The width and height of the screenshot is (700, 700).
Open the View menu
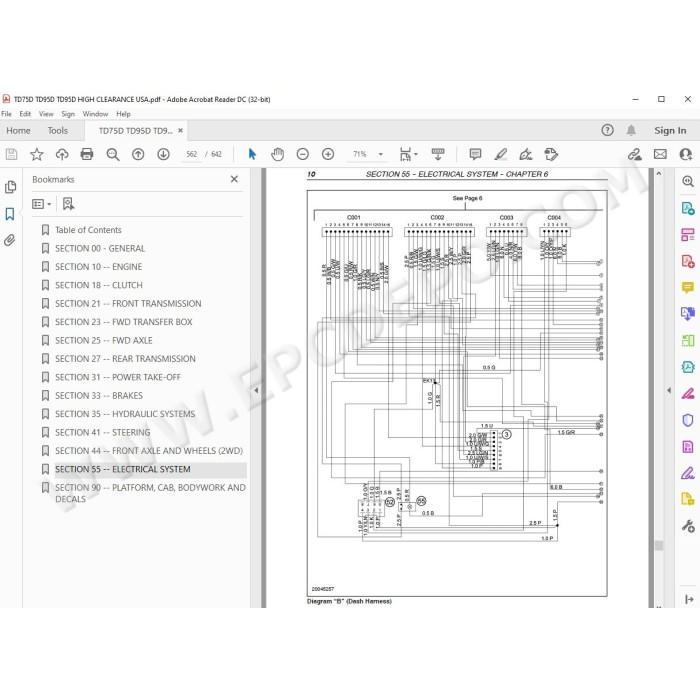point(46,114)
